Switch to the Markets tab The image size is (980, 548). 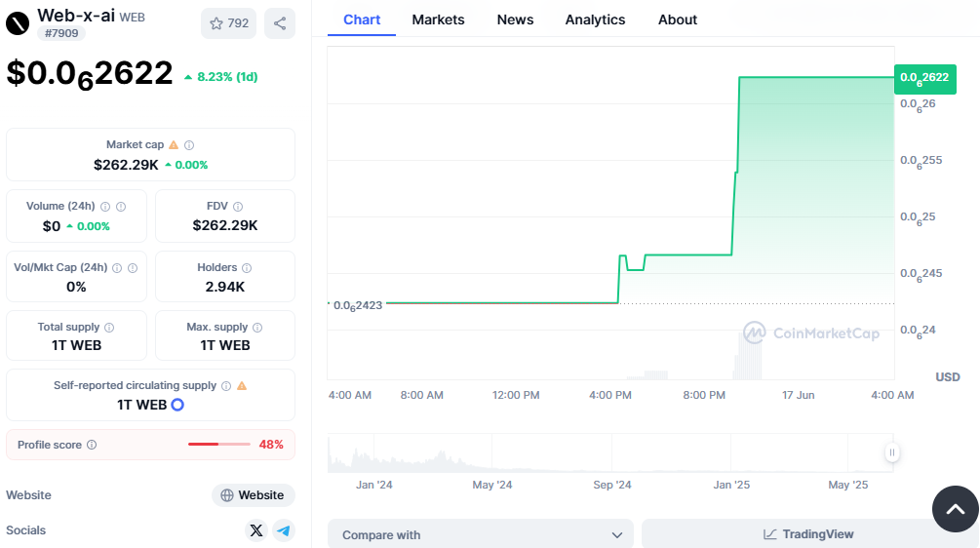click(x=438, y=20)
